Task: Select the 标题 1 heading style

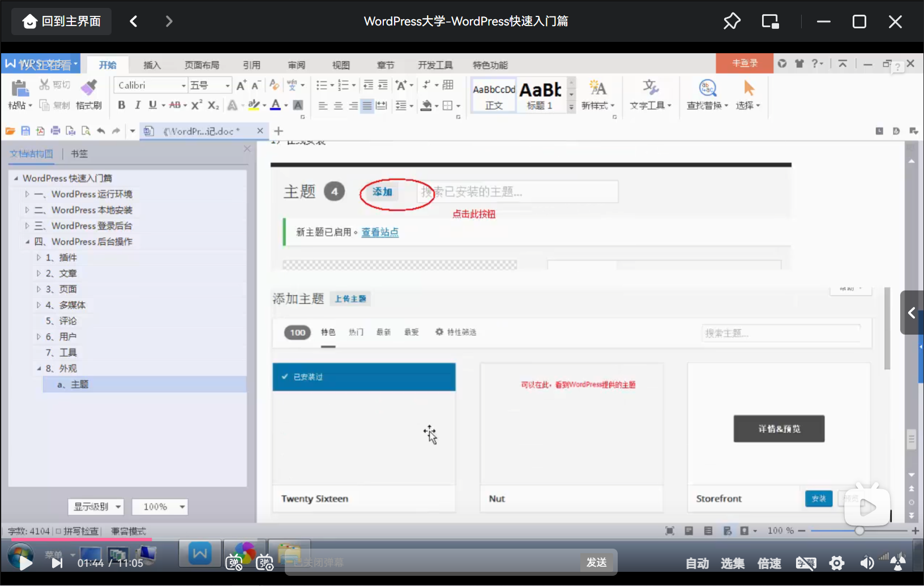Action: pos(541,95)
